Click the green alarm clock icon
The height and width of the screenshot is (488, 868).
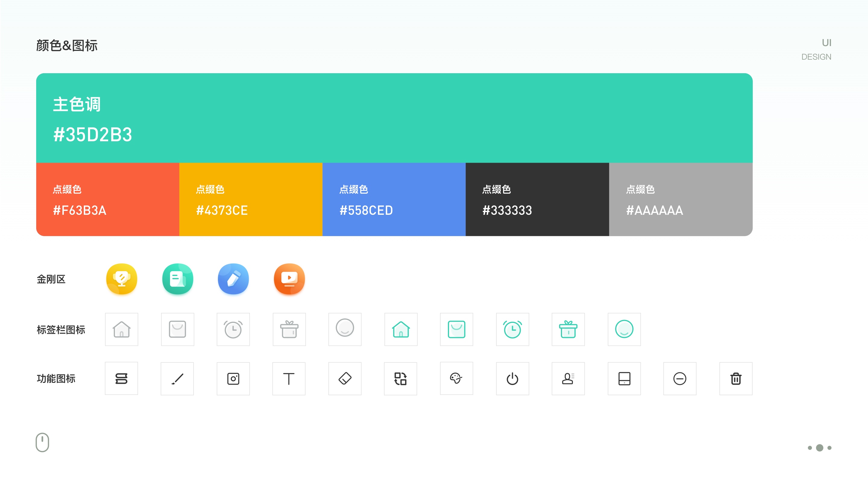click(512, 329)
